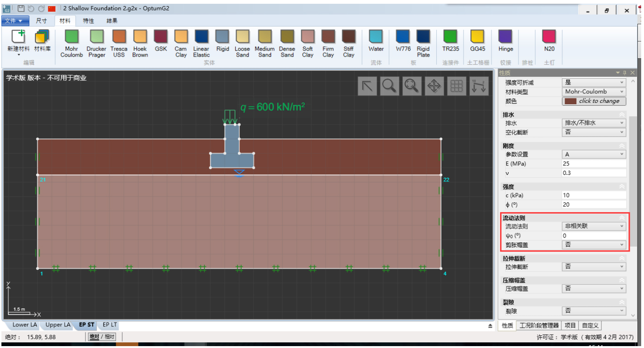Switch to the Upper LA stage tab
This screenshot has height=348, width=644.
[58, 325]
